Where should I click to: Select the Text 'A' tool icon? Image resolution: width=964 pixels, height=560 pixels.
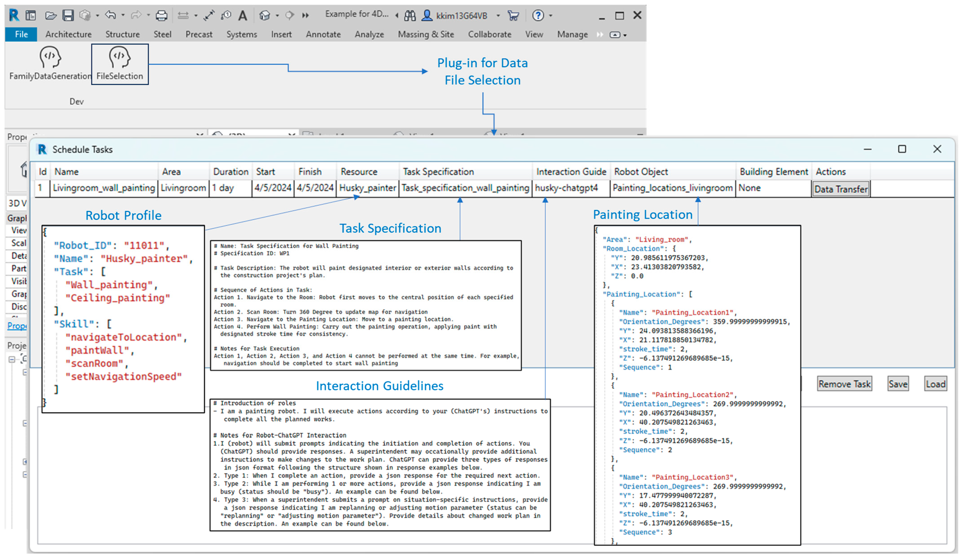pyautogui.click(x=243, y=16)
